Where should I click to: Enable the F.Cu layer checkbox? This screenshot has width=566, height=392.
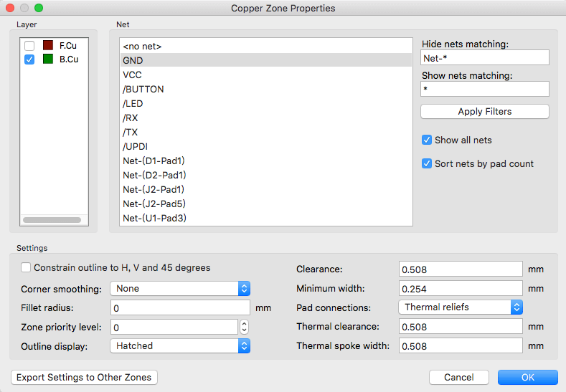[x=29, y=46]
